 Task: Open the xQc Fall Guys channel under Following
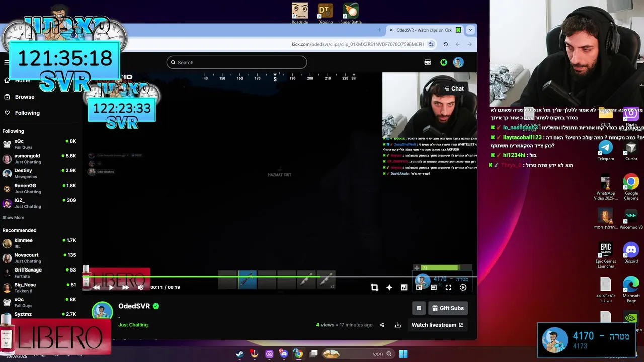point(39,144)
